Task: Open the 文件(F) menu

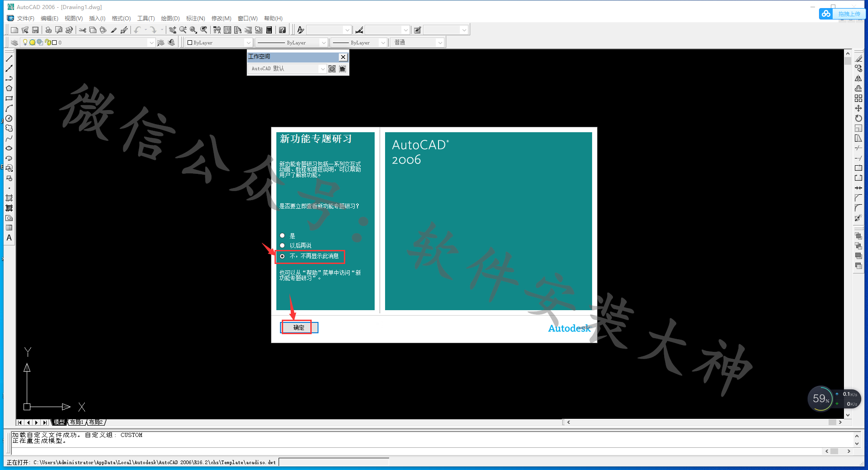Action: (26, 19)
